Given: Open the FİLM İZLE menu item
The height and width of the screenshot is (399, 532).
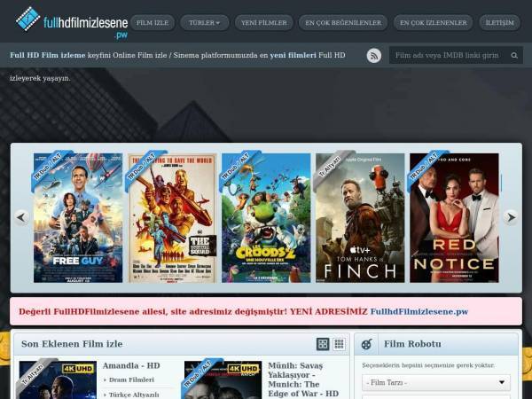Looking at the screenshot, I should tap(153, 23).
